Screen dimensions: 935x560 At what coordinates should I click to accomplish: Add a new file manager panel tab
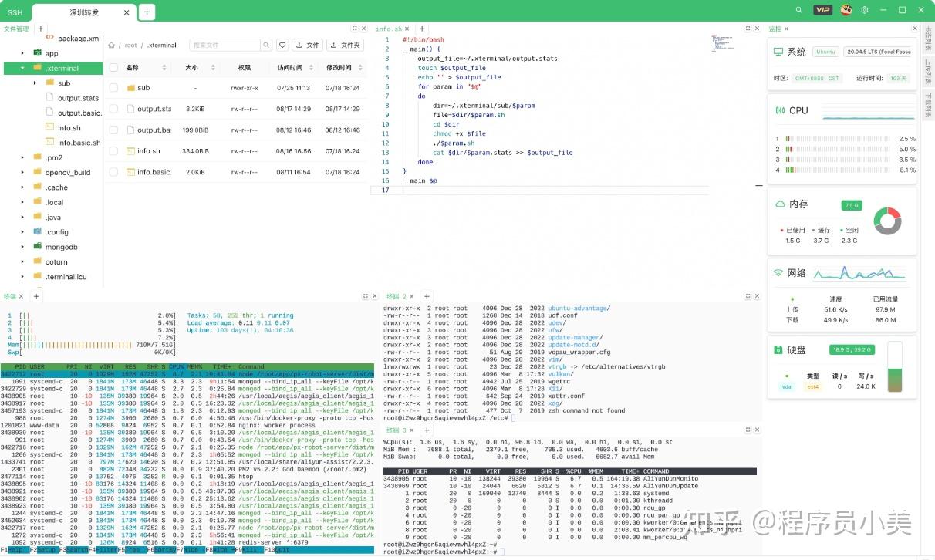coord(41,29)
